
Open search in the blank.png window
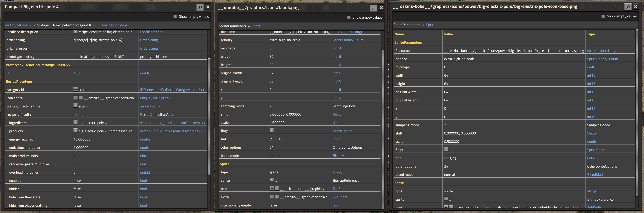[x=373, y=8]
